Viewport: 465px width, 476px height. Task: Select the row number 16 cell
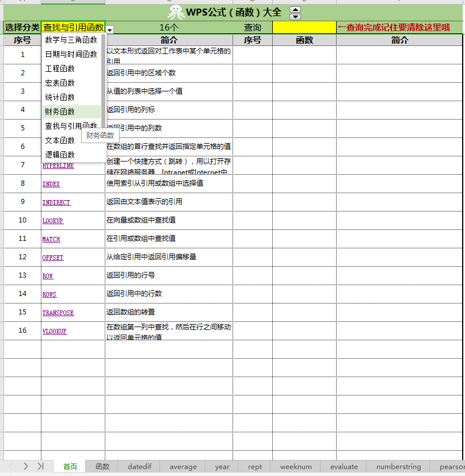pos(22,331)
